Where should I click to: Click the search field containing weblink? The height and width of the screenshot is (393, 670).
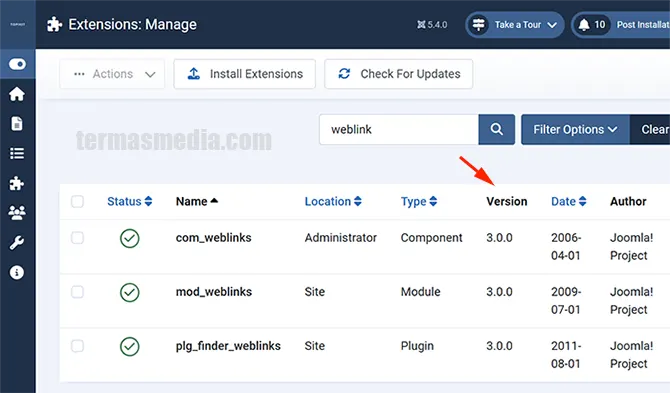(399, 129)
